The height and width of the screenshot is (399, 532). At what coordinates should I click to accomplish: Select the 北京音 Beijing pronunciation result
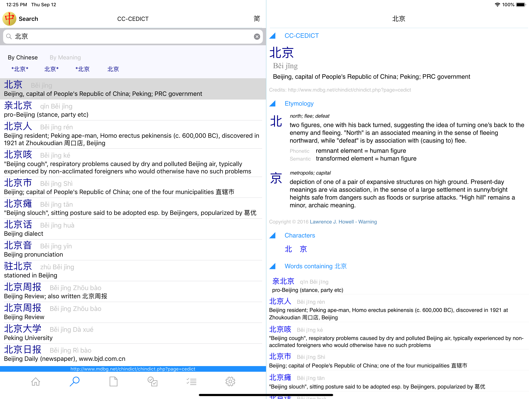click(x=133, y=250)
